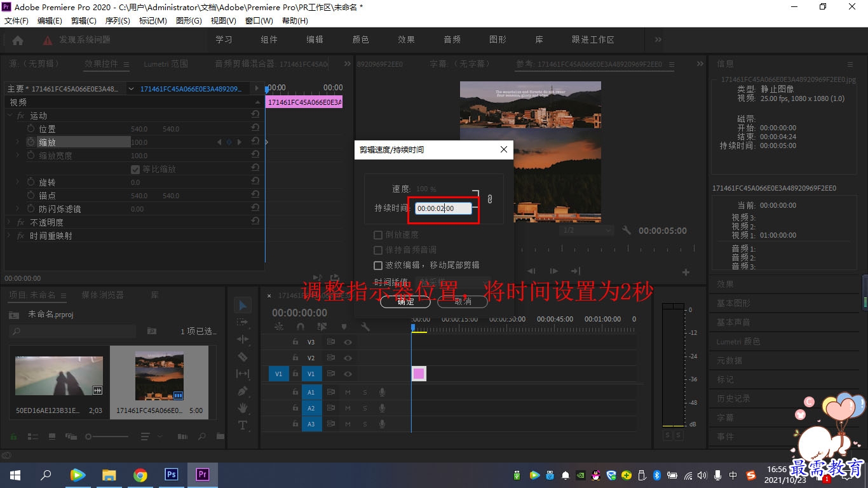Add or remove Scale keyframe diamond
Image resolution: width=868 pixels, height=488 pixels.
(x=229, y=142)
